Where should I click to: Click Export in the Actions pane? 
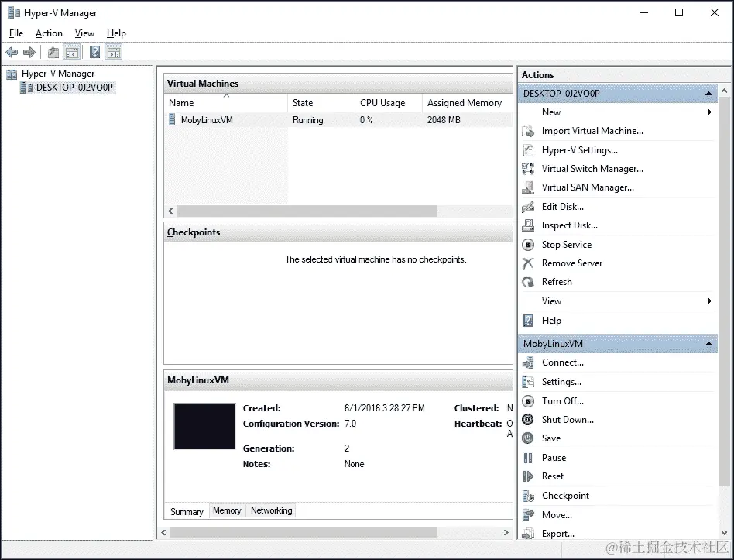point(557,533)
